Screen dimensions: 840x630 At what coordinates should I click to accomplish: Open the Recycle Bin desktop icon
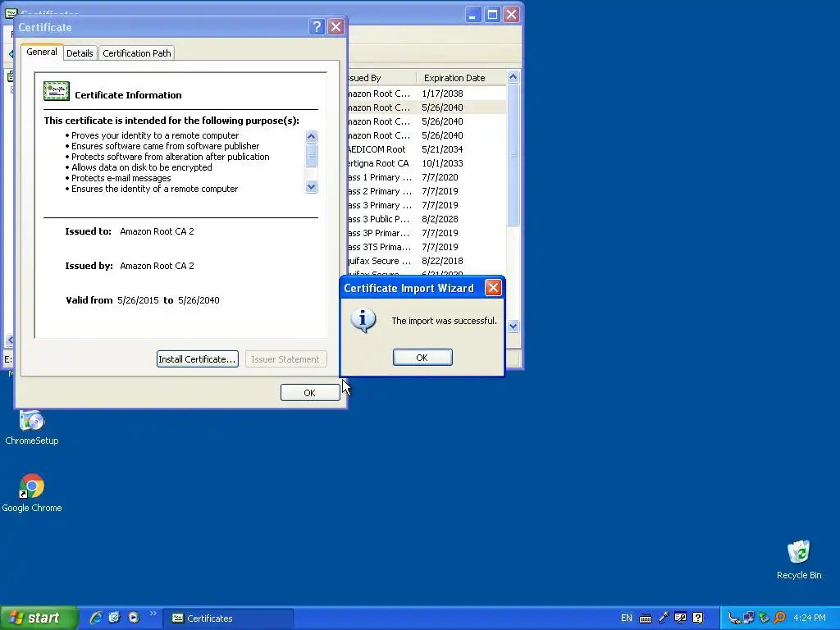click(799, 559)
